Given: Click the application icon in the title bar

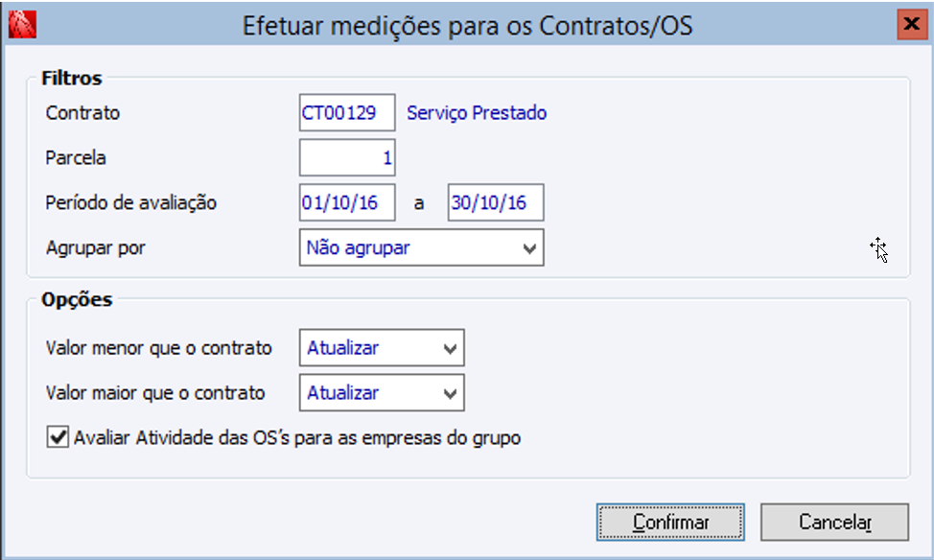Looking at the screenshot, I should tap(17, 25).
